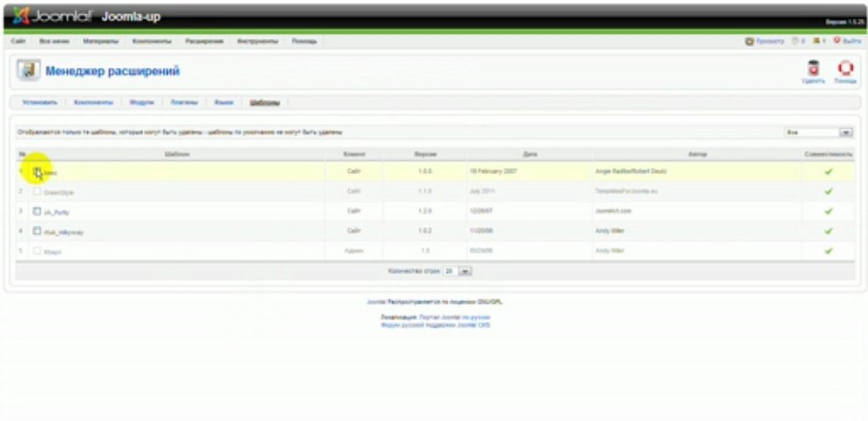Click the green compatibility checkmark for JA_Purity
The width and height of the screenshot is (868, 421).
point(828,211)
